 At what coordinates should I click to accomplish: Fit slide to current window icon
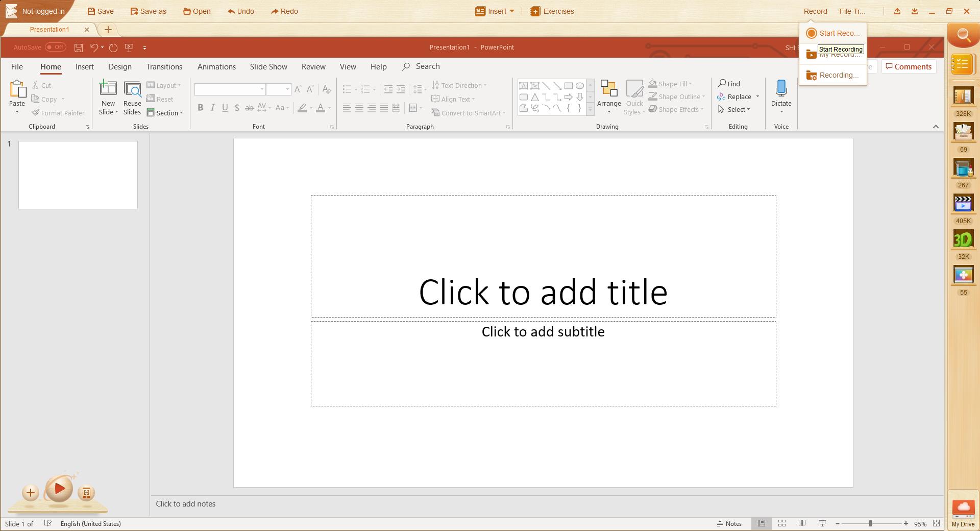(x=936, y=523)
